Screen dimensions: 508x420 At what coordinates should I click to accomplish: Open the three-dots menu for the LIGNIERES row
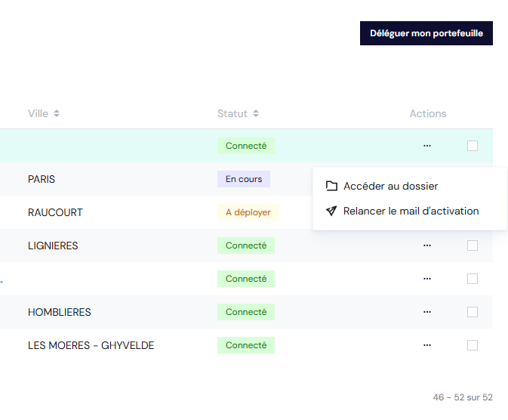point(427,246)
